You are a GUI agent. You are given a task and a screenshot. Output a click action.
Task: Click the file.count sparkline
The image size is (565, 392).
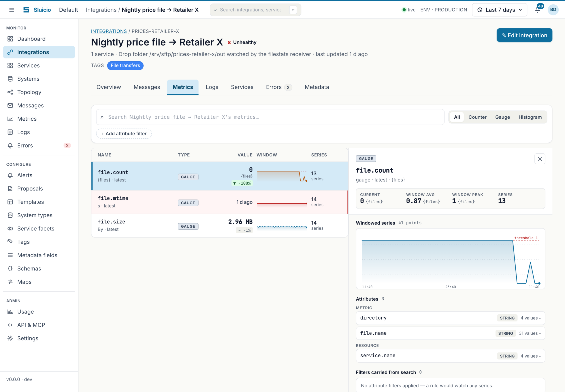click(x=282, y=176)
